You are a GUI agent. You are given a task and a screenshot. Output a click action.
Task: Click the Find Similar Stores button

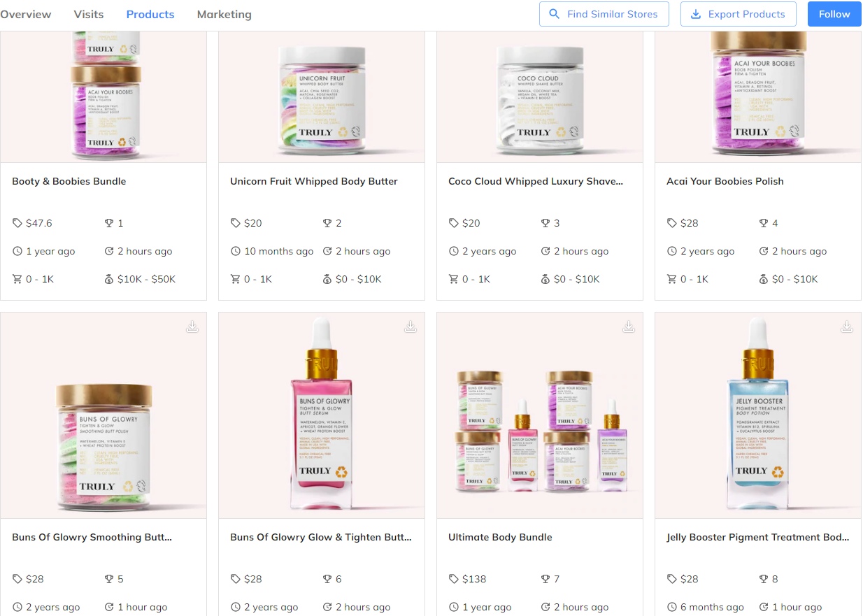click(x=604, y=14)
